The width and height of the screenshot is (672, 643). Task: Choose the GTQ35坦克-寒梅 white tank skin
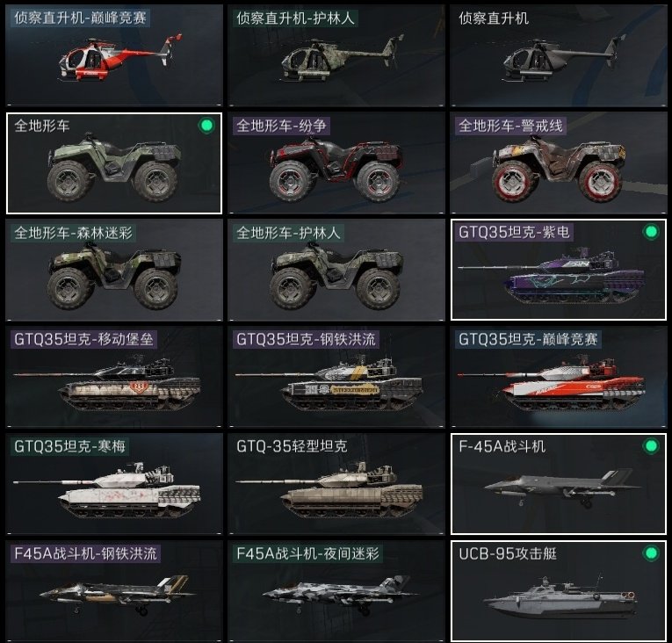(x=114, y=484)
